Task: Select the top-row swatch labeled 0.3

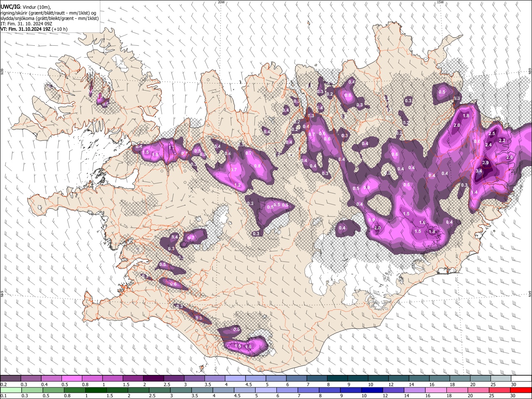Action: point(31,378)
